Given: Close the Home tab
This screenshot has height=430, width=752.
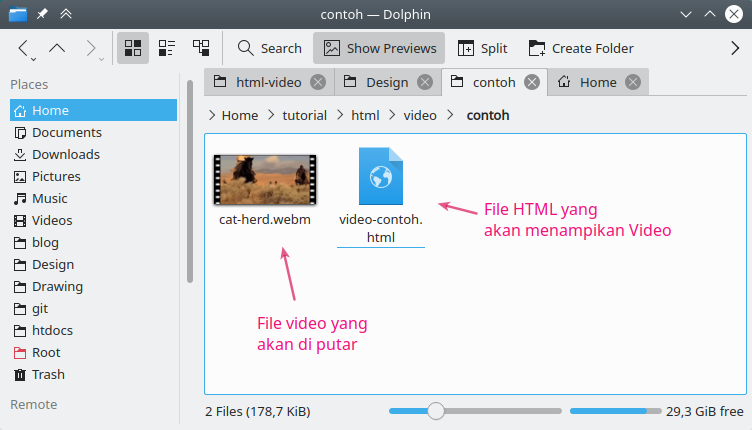Looking at the screenshot, I should tap(633, 82).
